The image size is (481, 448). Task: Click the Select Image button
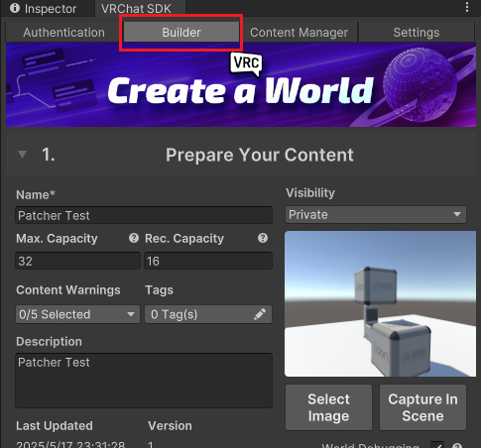(328, 407)
